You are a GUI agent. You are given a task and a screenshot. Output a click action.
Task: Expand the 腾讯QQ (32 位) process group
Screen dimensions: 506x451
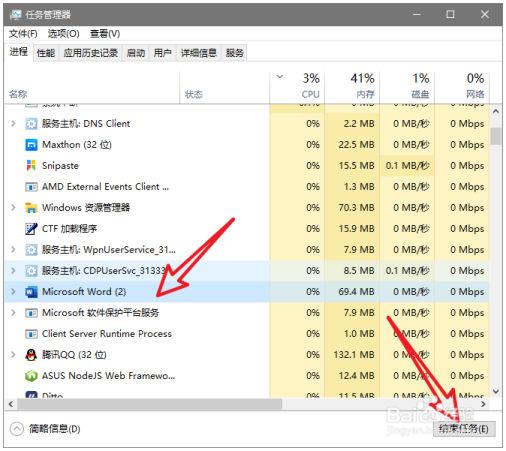[x=13, y=355]
